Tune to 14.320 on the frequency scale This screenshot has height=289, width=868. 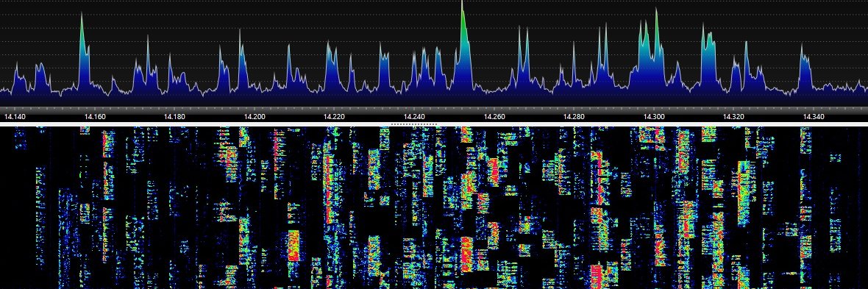pyautogui.click(x=734, y=117)
